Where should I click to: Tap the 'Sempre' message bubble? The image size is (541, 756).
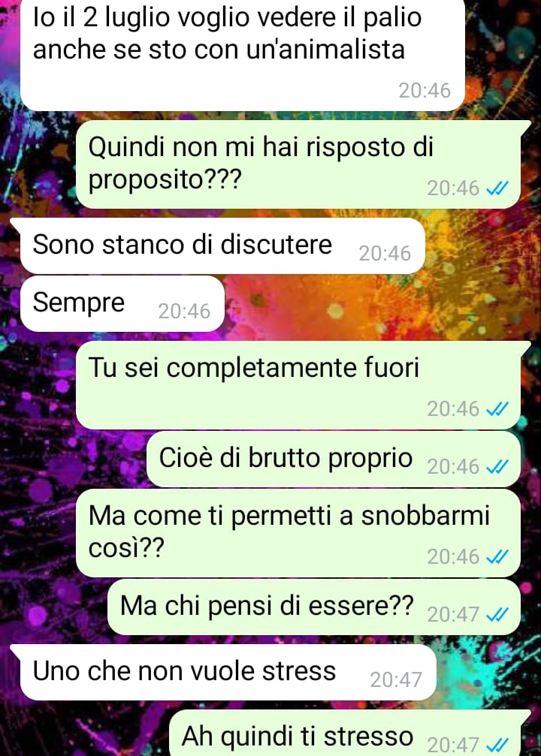pos(122,304)
